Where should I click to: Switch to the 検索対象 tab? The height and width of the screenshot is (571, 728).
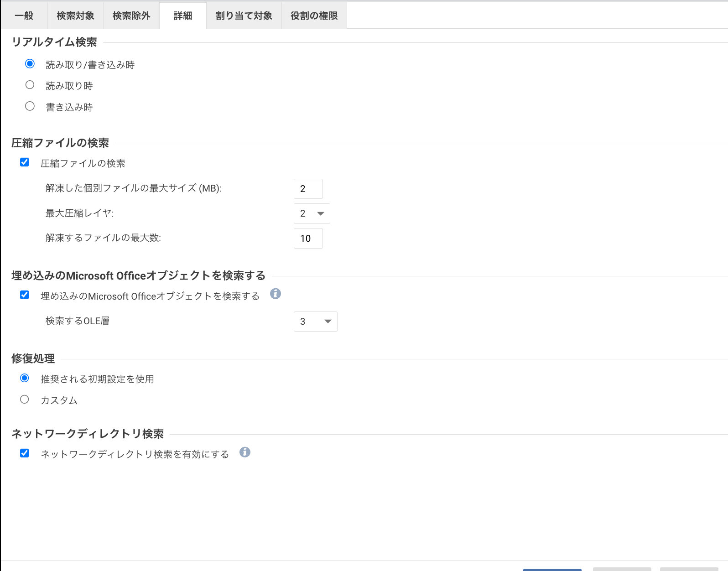(x=75, y=16)
